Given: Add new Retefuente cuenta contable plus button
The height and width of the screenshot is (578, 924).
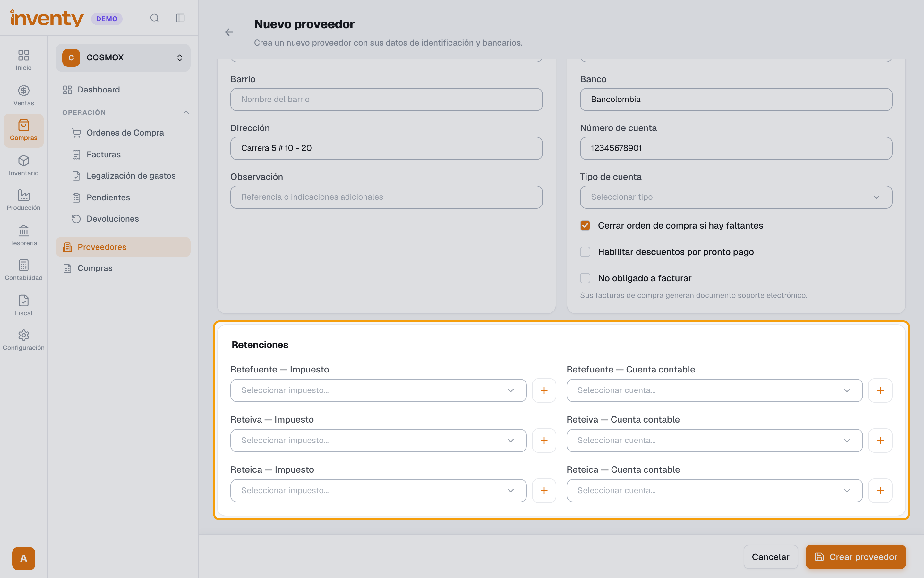Looking at the screenshot, I should [880, 390].
